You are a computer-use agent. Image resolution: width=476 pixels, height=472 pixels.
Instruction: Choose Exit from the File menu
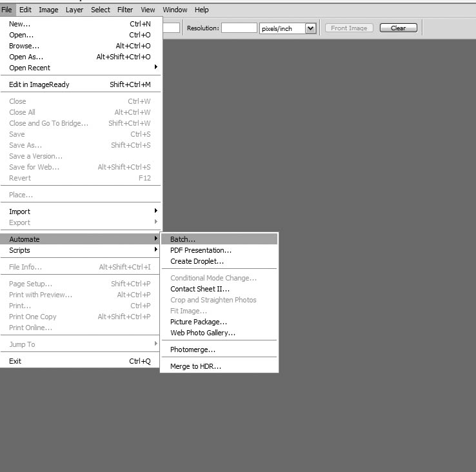tap(80, 361)
